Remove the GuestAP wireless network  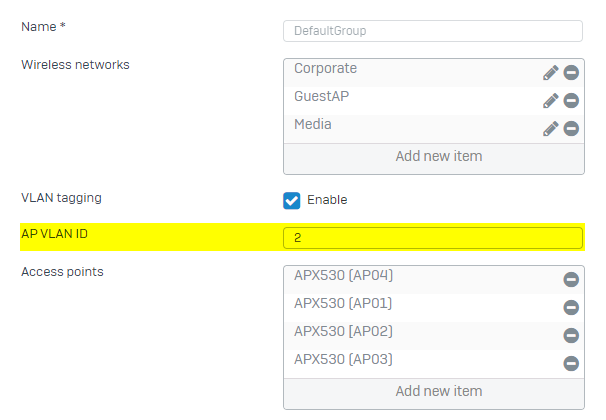(572, 101)
